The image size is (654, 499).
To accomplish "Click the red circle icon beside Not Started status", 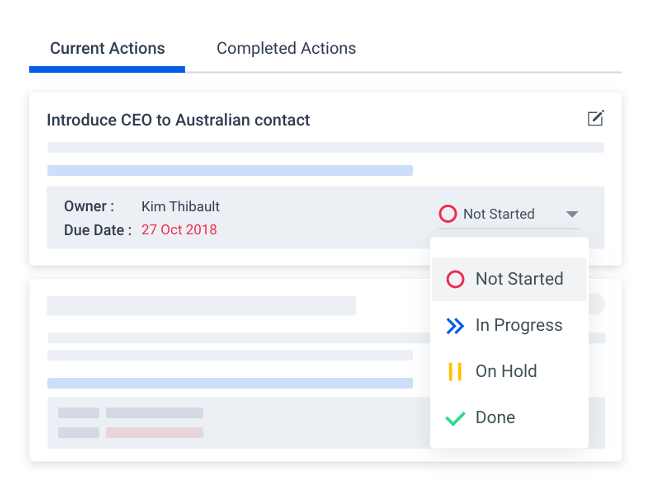I will click(x=448, y=214).
